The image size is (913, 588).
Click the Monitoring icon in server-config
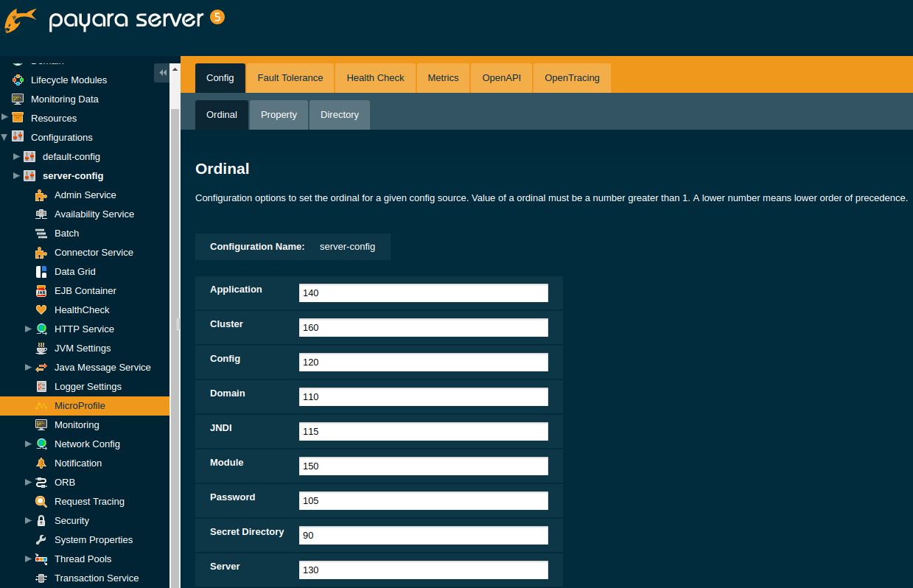pyautogui.click(x=41, y=424)
